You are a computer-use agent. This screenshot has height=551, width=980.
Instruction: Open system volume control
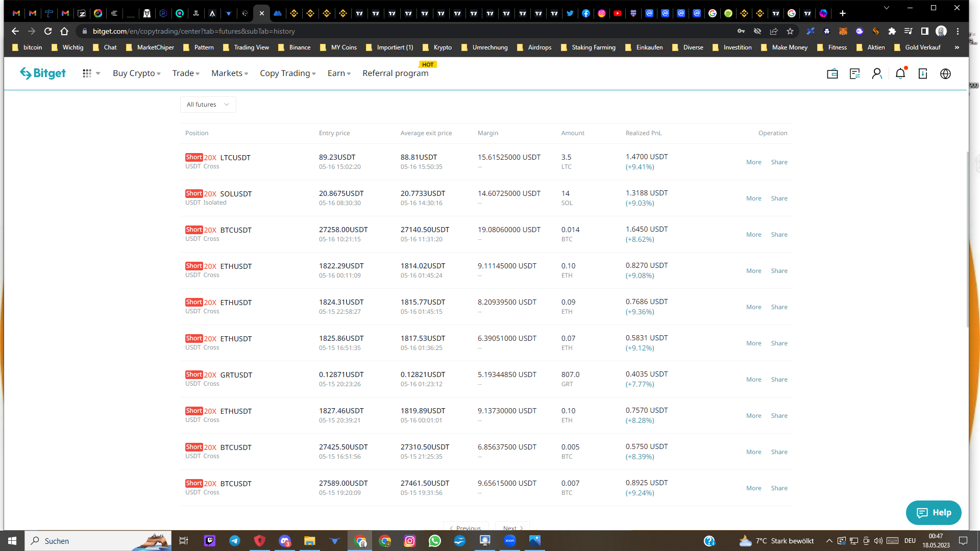(x=878, y=541)
